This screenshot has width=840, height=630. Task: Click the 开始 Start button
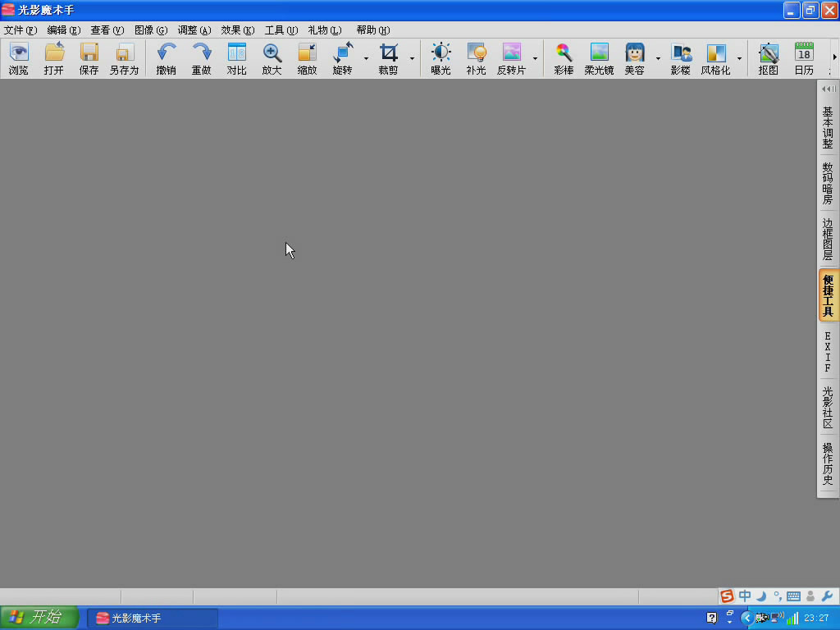39,618
